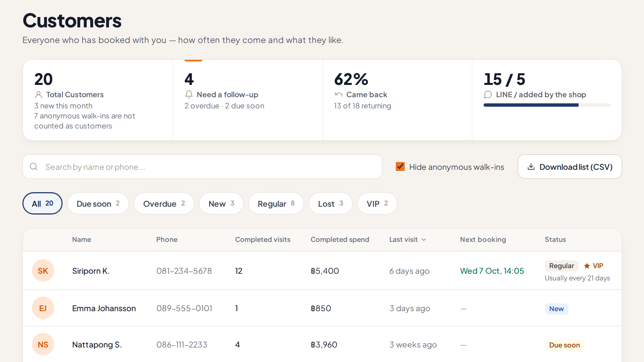Click the New status badge for Emma

click(x=557, y=309)
